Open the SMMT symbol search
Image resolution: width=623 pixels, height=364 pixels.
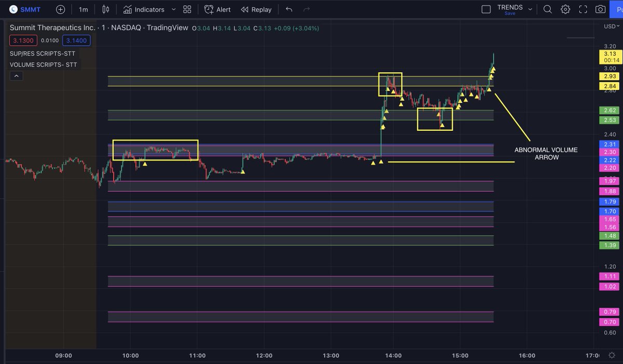[24, 9]
